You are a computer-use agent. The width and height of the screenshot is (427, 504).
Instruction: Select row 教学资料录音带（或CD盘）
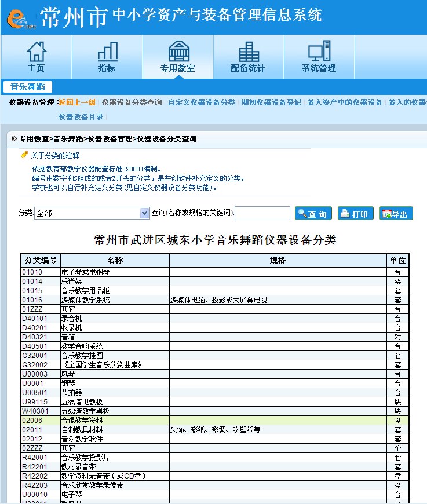215,476
